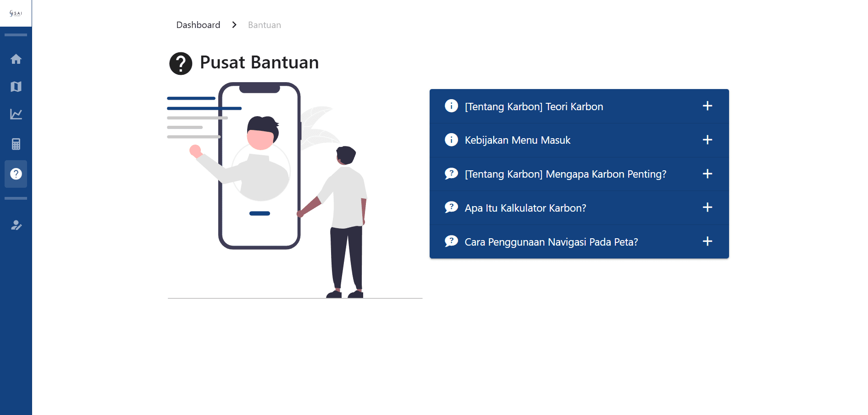Click question bubble icon beside Kalkulator Karbon
The width and height of the screenshot is (868, 415).
(451, 207)
